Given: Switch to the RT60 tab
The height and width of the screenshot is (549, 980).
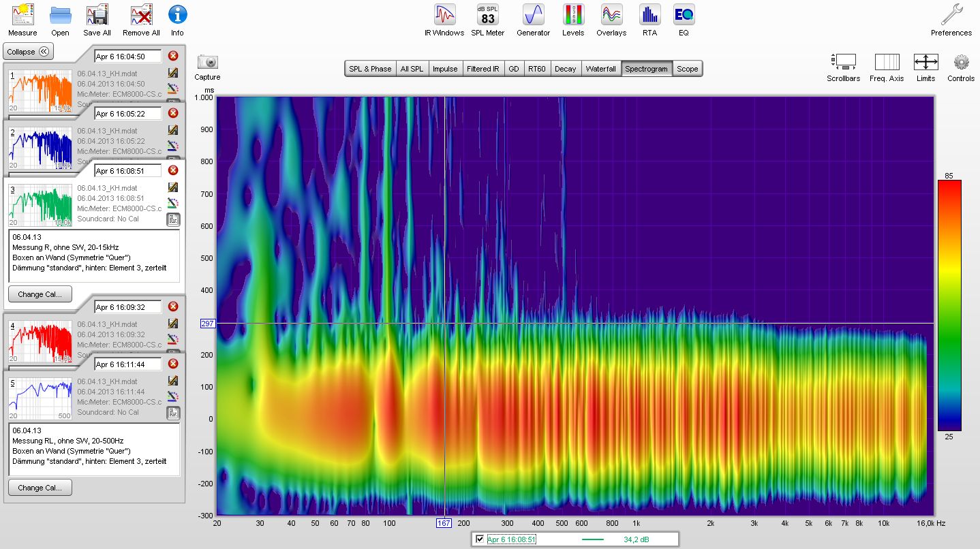Looking at the screenshot, I should (x=536, y=69).
